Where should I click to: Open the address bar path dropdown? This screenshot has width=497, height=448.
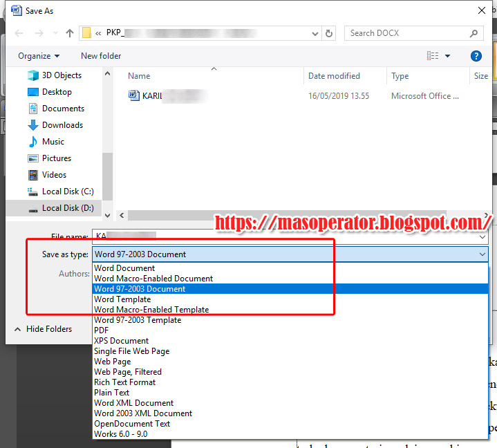coord(315,34)
